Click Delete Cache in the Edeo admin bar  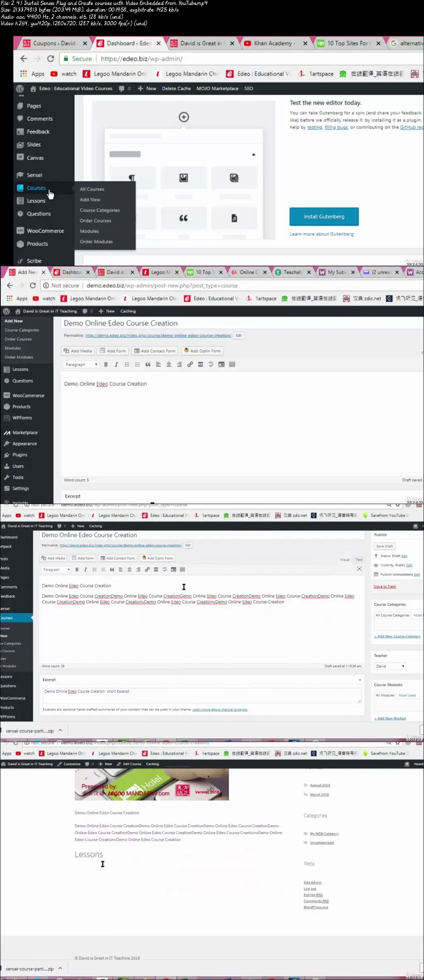(176, 89)
